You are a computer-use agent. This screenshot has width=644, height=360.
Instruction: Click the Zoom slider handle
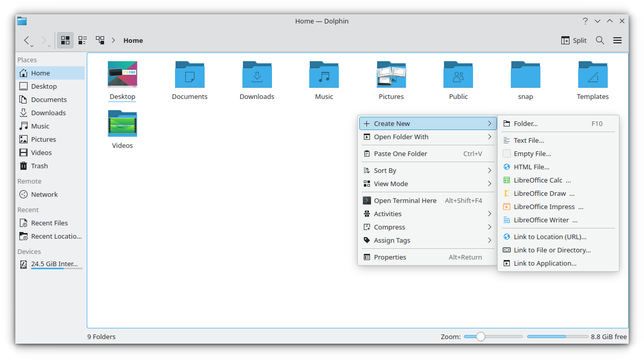tap(480, 337)
